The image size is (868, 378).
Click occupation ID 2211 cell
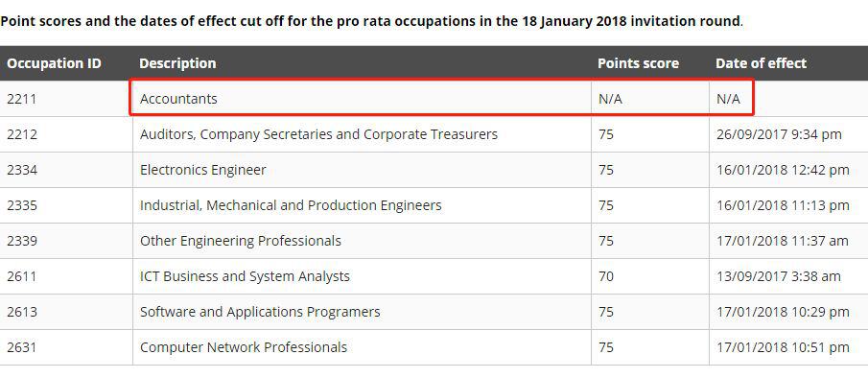coord(22,99)
